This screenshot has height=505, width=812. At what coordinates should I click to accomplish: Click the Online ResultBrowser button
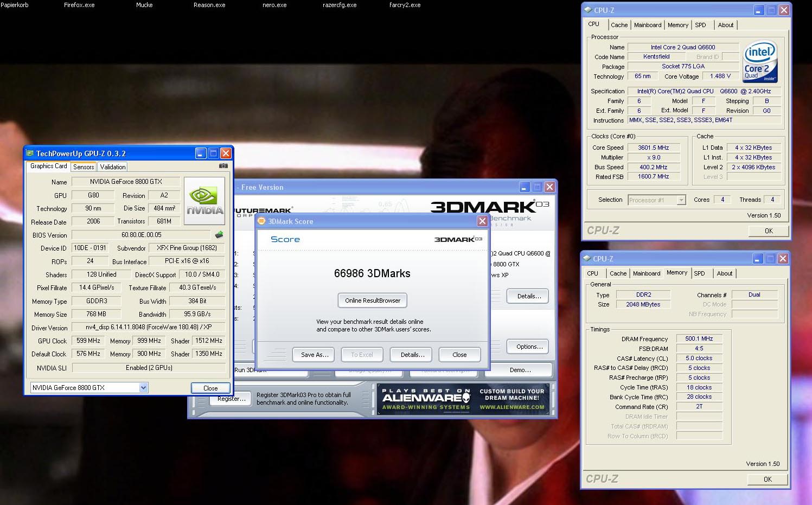(373, 301)
